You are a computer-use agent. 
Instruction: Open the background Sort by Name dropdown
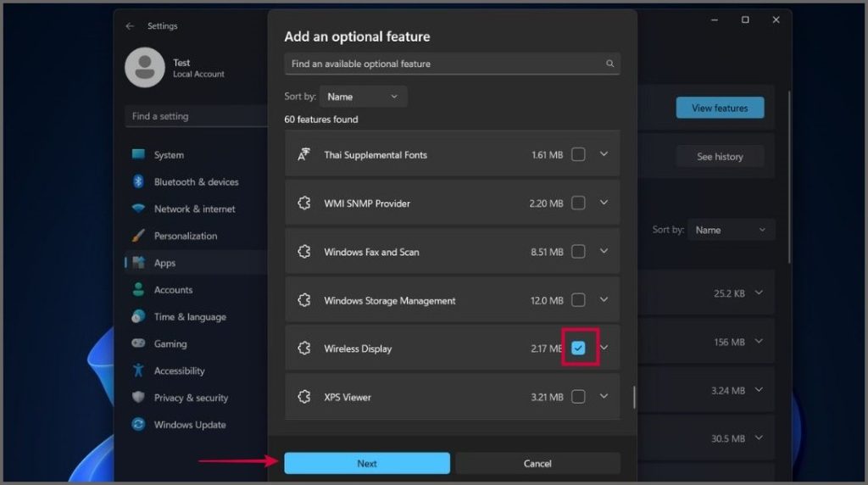(x=731, y=230)
